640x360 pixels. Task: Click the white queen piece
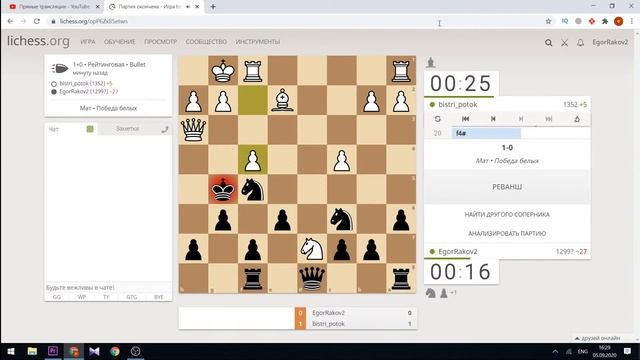[193, 130]
